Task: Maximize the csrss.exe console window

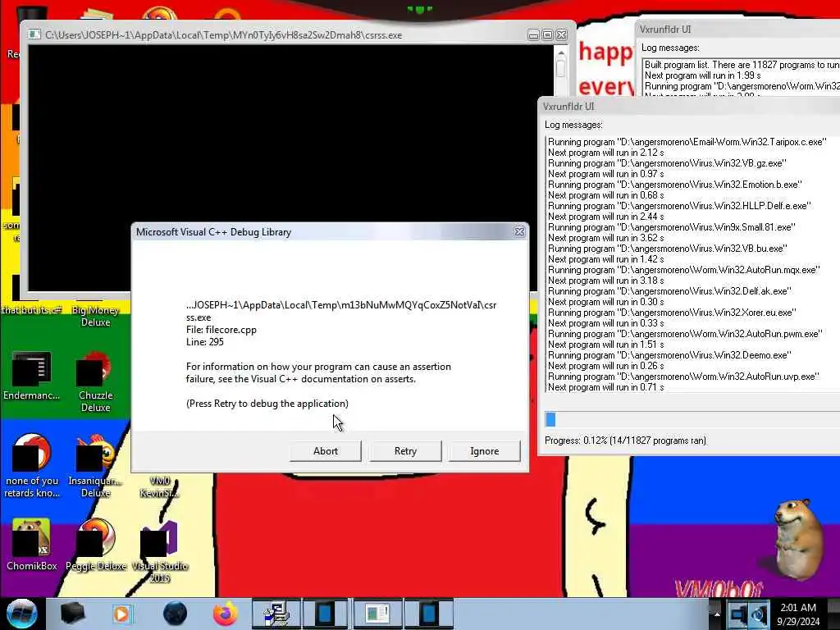Action: coord(547,35)
